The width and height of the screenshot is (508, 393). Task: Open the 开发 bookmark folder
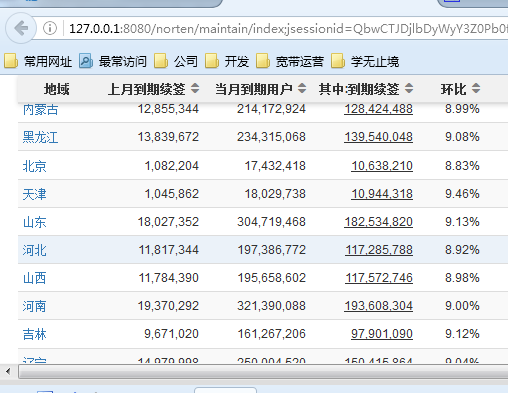(x=227, y=61)
